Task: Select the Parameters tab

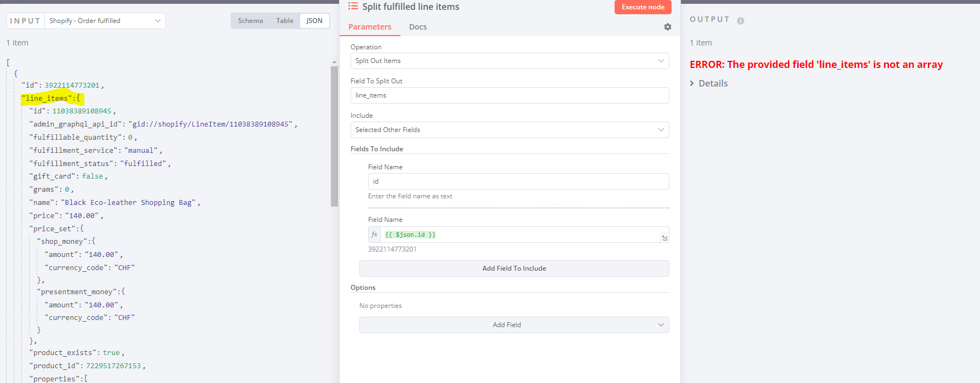Action: 370,27
